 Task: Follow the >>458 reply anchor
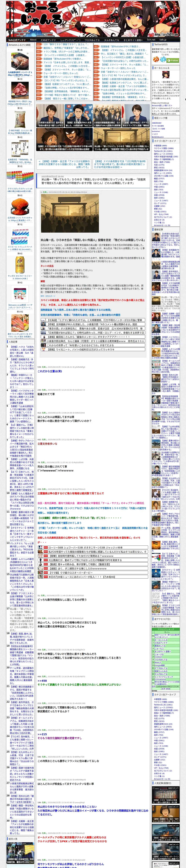[42, 680]
